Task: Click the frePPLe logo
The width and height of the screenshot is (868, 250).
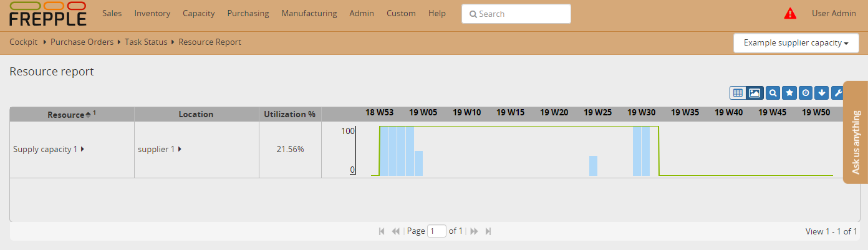Action: pyautogui.click(x=48, y=14)
